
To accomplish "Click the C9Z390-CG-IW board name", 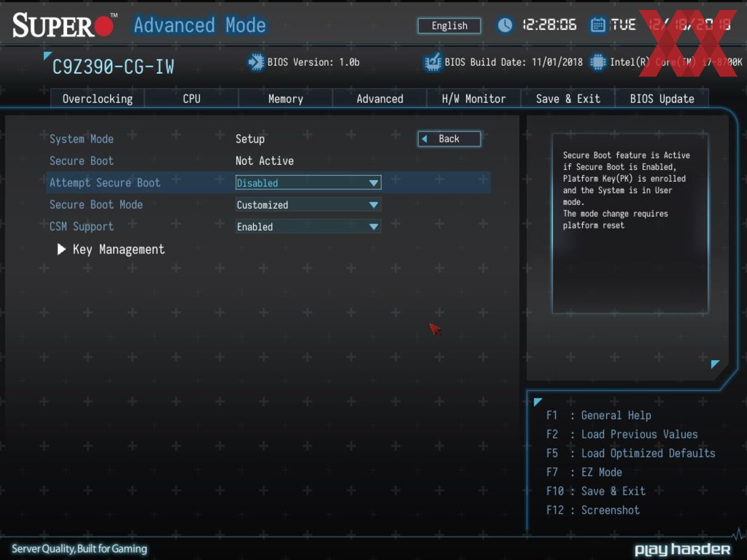I will click(x=113, y=67).
